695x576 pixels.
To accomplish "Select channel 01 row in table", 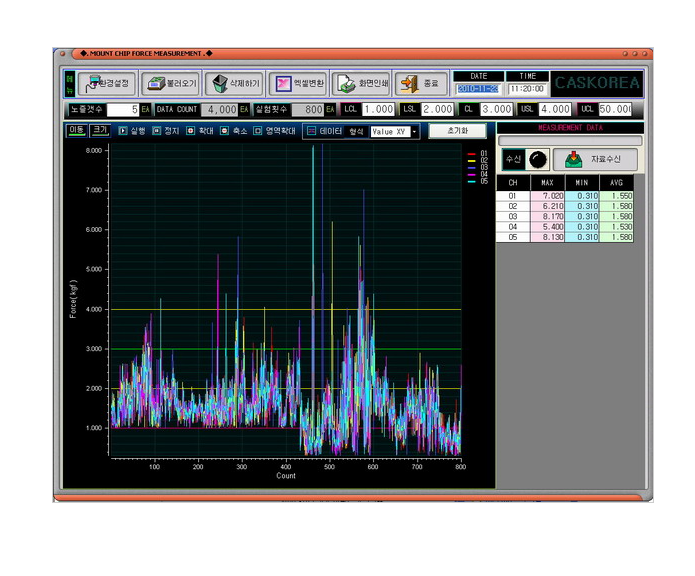I will point(565,196).
